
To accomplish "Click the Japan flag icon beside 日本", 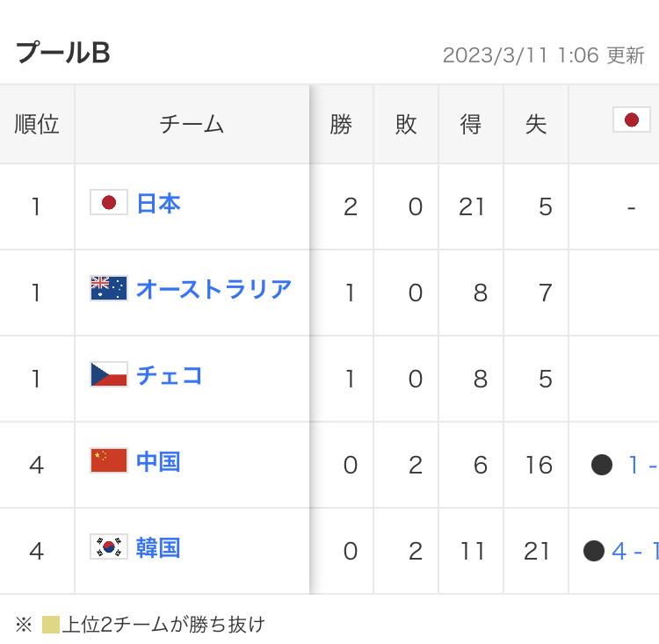I will (109, 202).
